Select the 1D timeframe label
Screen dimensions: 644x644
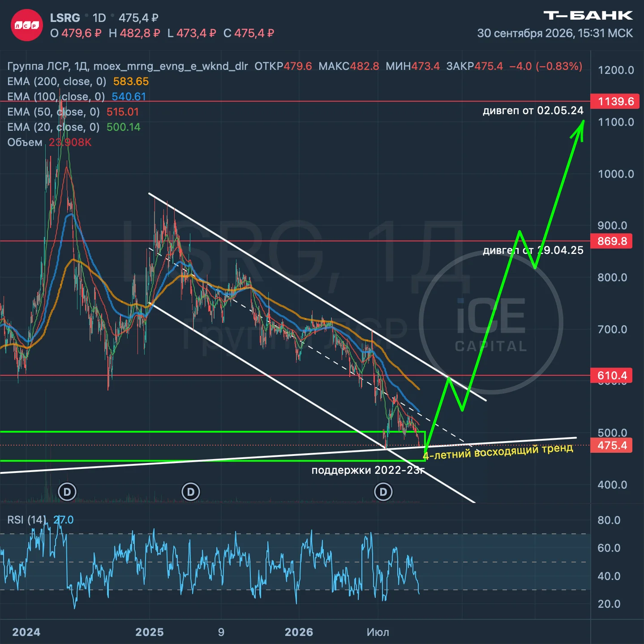pos(99,18)
